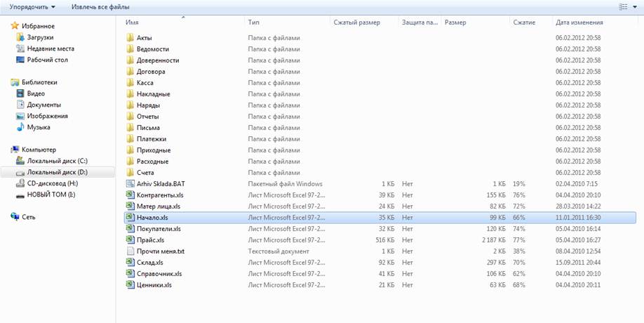
Task: Click the Доверенности folder icon
Action: tap(130, 60)
